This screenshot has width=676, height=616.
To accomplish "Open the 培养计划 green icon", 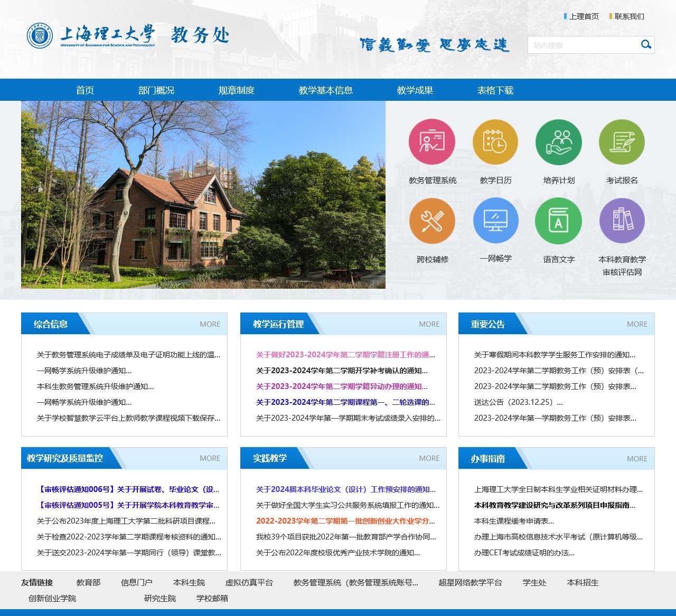I will (x=559, y=142).
